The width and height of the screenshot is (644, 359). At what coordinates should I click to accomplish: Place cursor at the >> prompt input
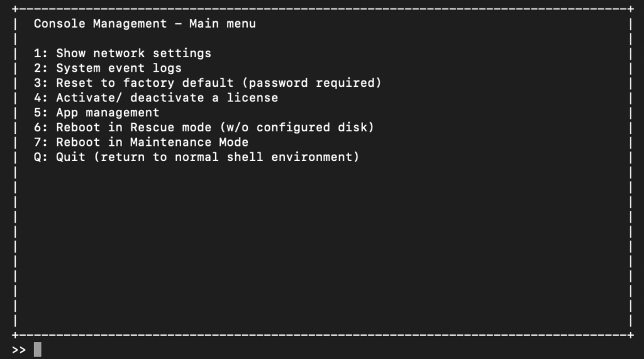point(37,350)
